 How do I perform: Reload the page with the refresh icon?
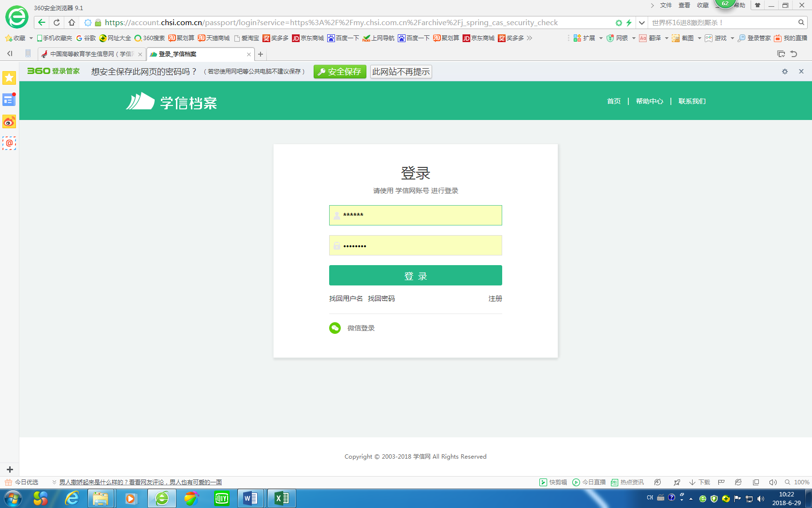click(57, 22)
